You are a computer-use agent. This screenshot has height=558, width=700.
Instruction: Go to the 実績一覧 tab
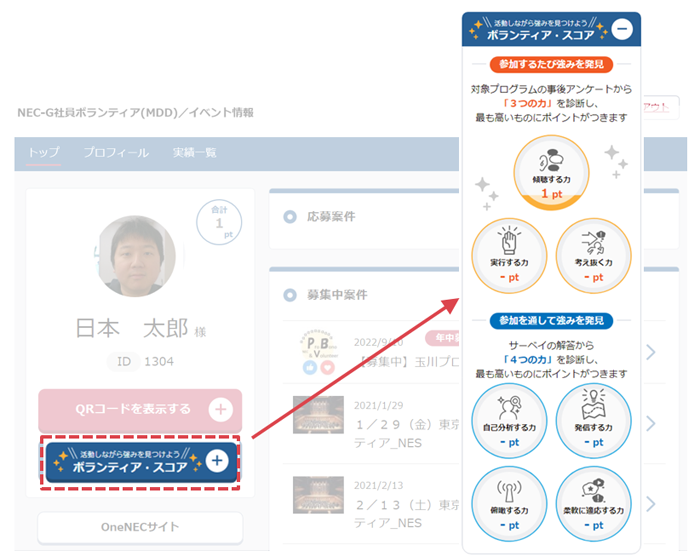click(x=194, y=152)
